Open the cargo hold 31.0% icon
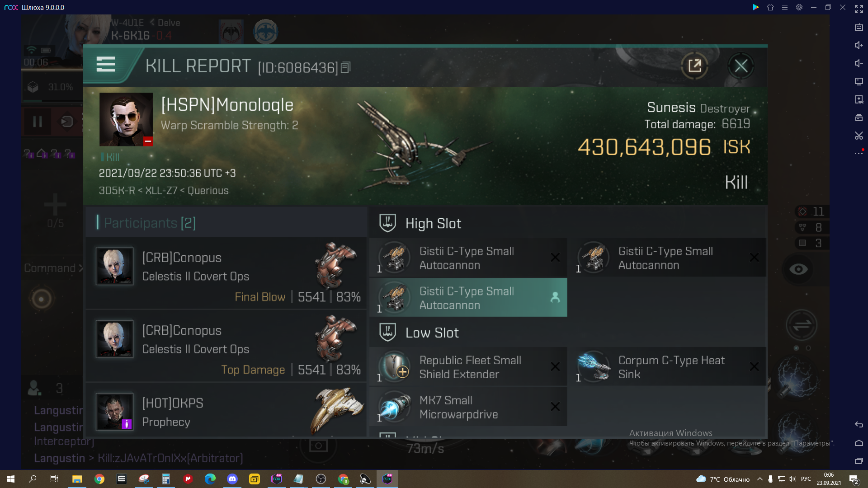868x488 pixels. [x=33, y=87]
